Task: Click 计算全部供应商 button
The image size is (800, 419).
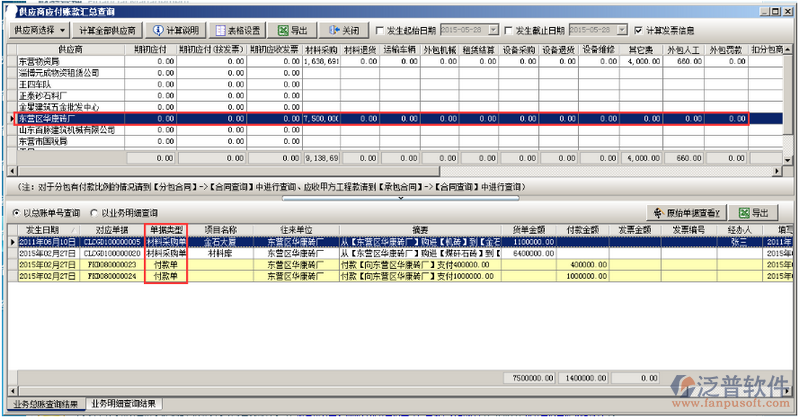Action: [107, 31]
